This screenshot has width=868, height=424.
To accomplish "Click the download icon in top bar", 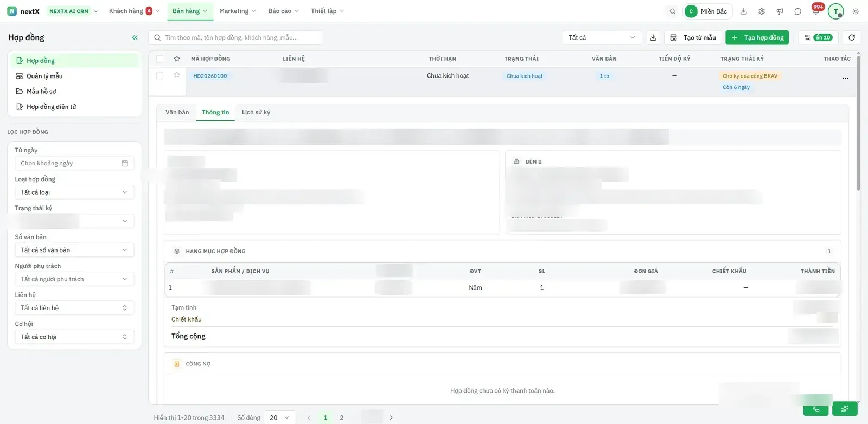I will coord(744,11).
